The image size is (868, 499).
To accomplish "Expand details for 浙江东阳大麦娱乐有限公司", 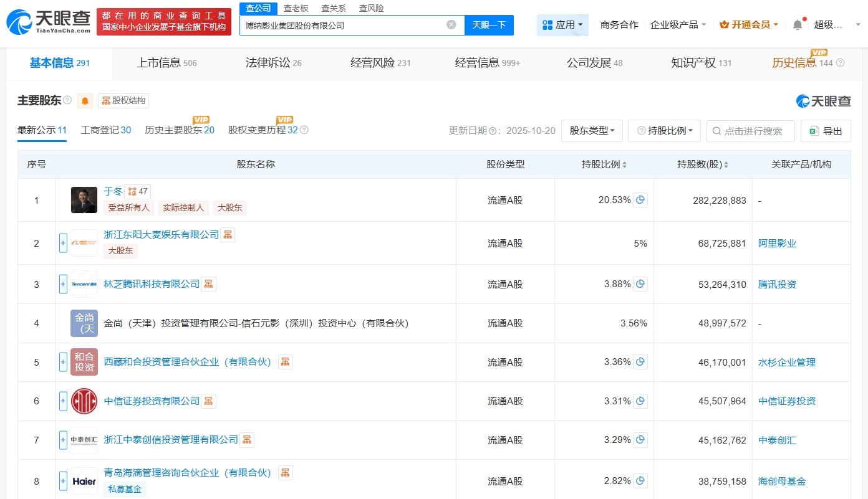I will (63, 243).
